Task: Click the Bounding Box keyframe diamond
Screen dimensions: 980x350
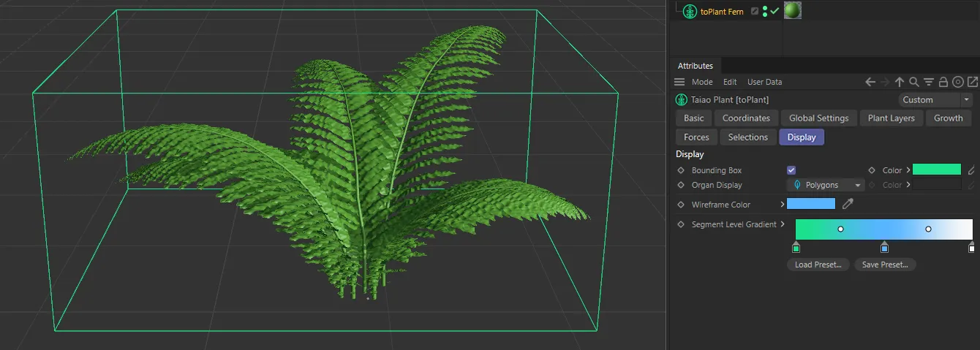Action: tap(681, 170)
